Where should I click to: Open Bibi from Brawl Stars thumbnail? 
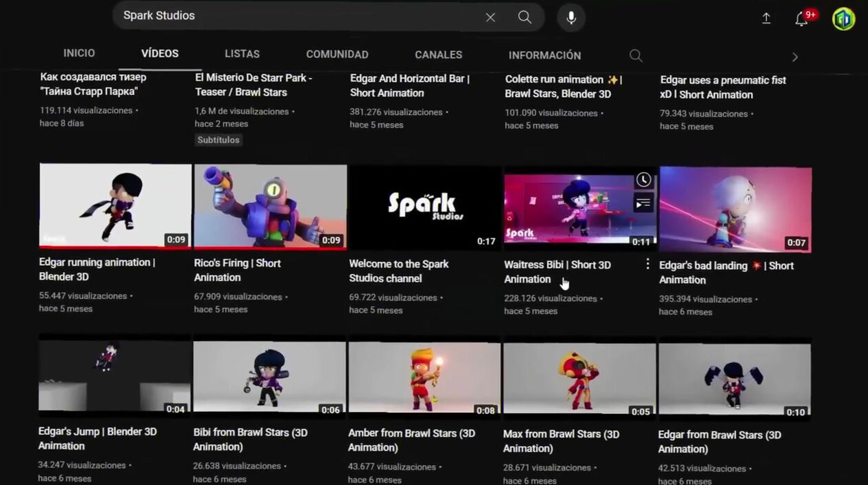(x=269, y=376)
